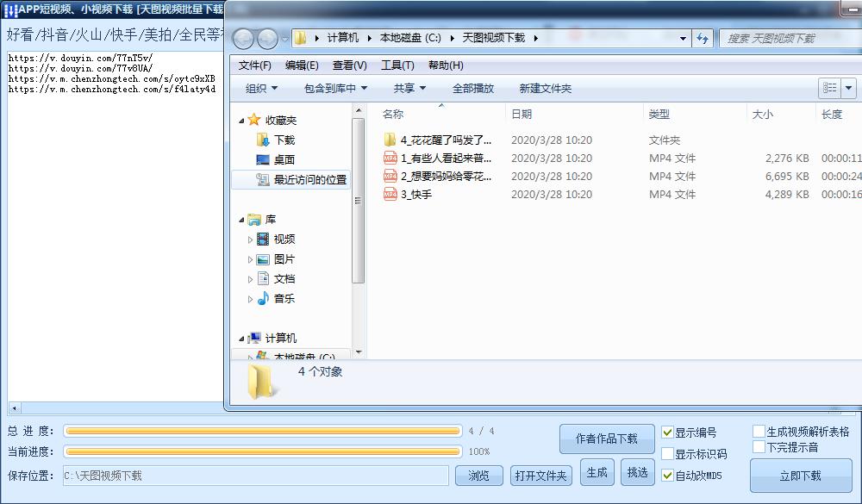The width and height of the screenshot is (862, 504).
Task: Click the 生成 button
Action: pyautogui.click(x=597, y=472)
